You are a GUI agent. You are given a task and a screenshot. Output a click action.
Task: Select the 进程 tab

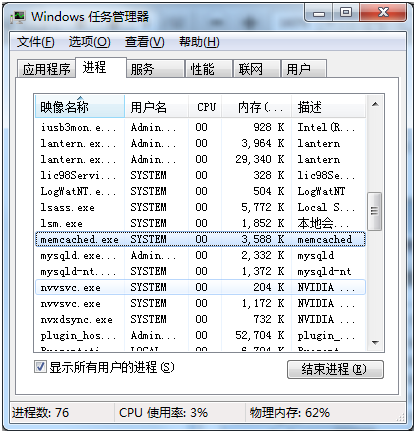101,67
